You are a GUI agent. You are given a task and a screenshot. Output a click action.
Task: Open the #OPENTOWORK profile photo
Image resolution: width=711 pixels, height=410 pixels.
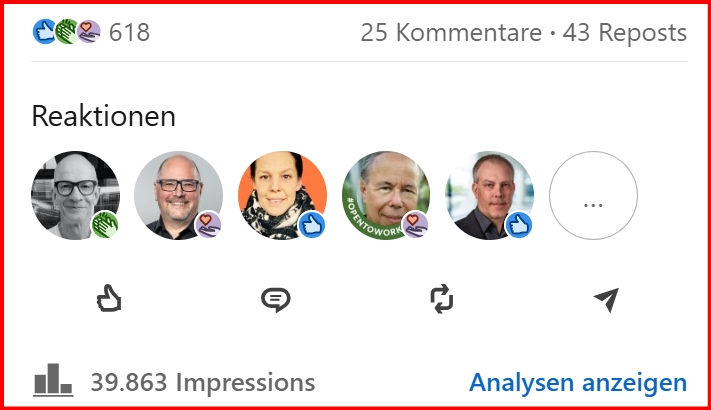pos(386,195)
